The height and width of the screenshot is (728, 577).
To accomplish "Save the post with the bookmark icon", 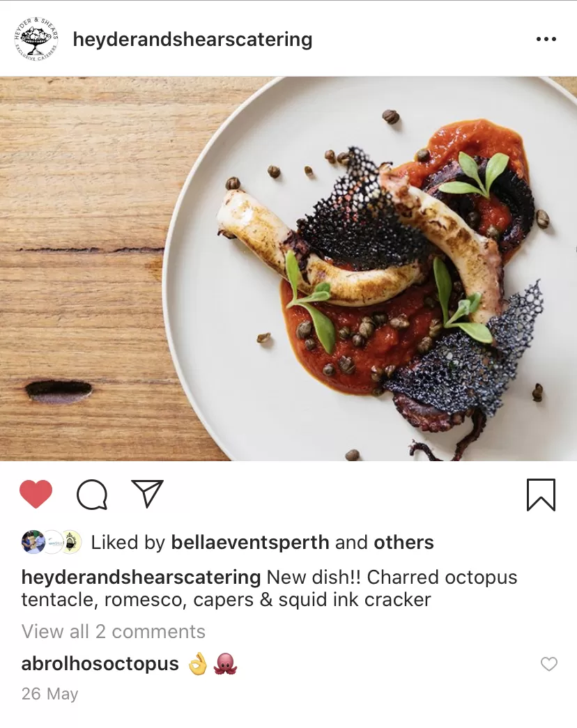I will click(541, 495).
